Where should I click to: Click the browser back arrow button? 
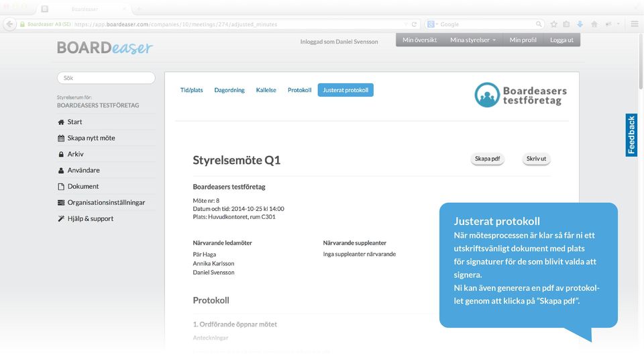click(x=10, y=24)
